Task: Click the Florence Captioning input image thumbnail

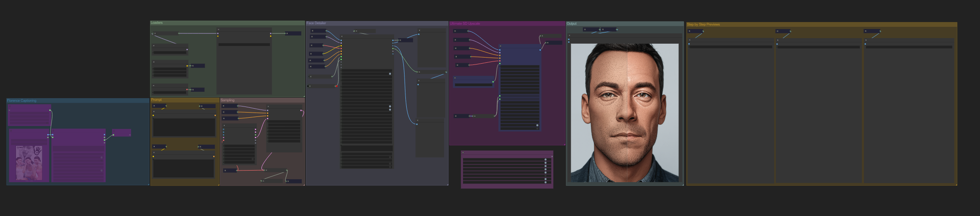Action: point(29,163)
